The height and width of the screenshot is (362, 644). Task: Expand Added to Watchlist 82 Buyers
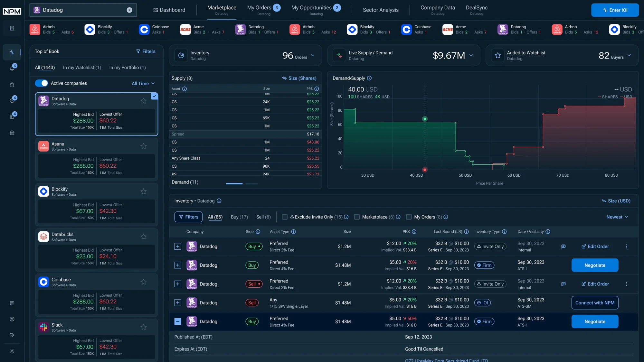(x=629, y=56)
